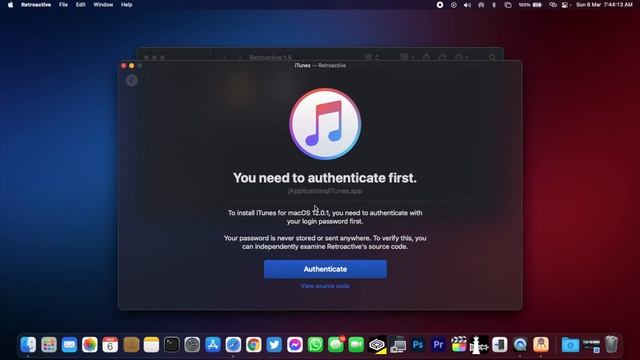Open Notes from the Dock
The image size is (640, 360).
[x=151, y=345]
